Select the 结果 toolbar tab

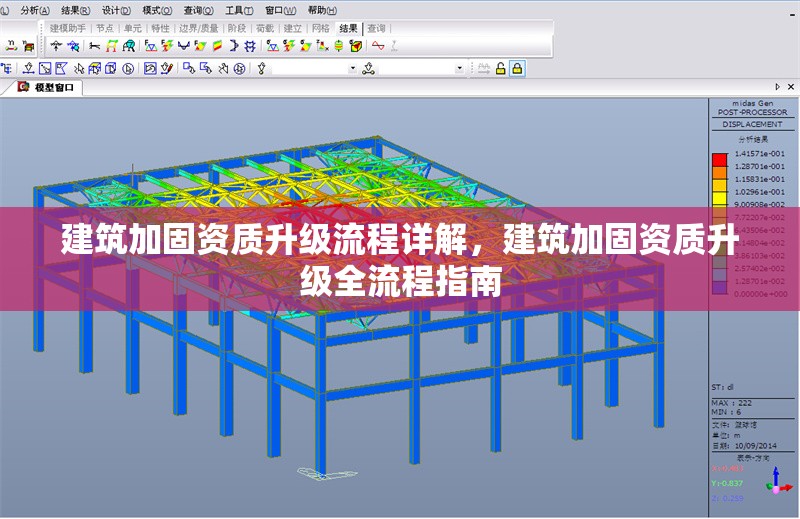click(348, 29)
